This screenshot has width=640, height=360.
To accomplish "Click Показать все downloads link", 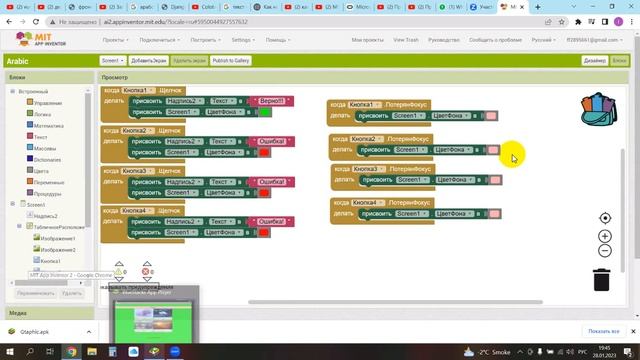I will 604,331.
